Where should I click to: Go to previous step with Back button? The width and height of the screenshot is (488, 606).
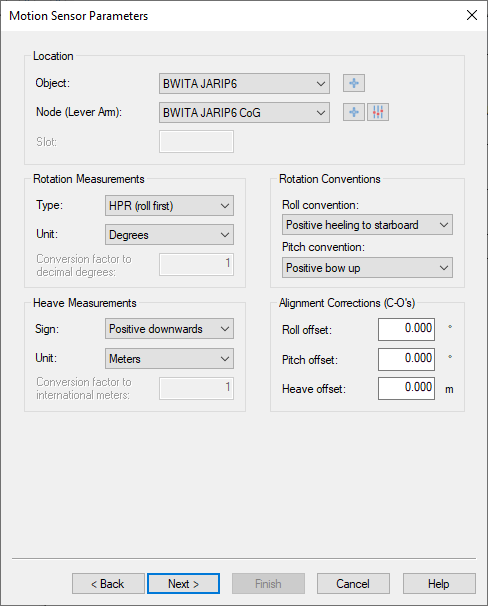(x=108, y=584)
